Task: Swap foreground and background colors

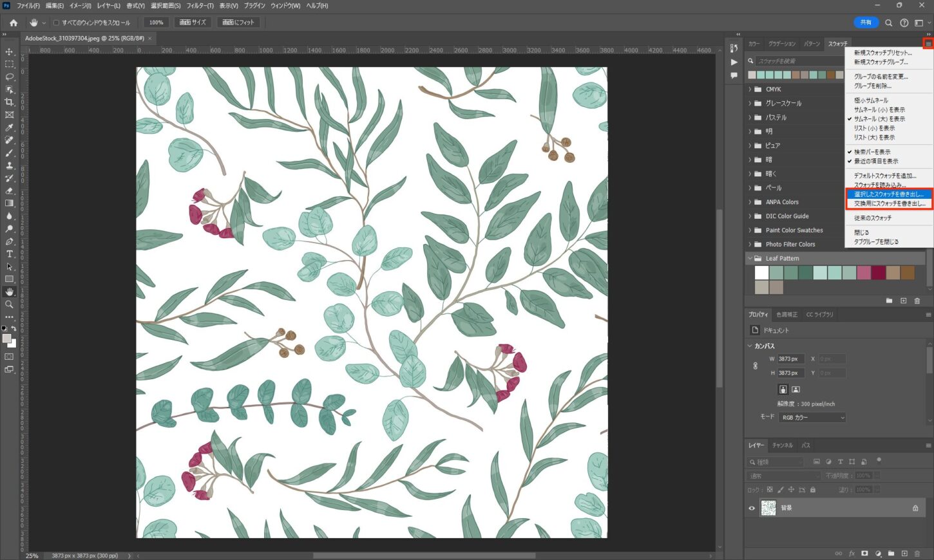Action: coord(14,329)
